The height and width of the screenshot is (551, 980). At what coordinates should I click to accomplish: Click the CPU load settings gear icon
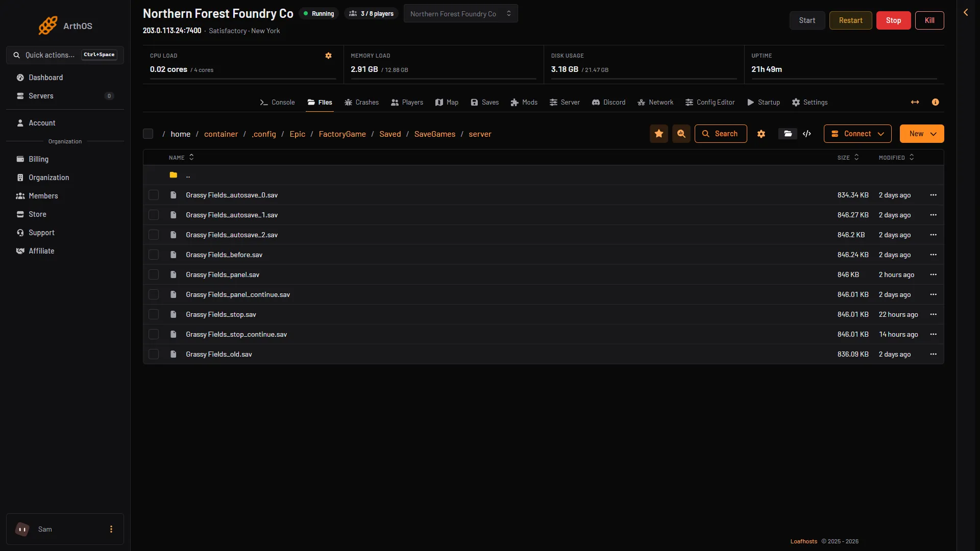(x=328, y=56)
